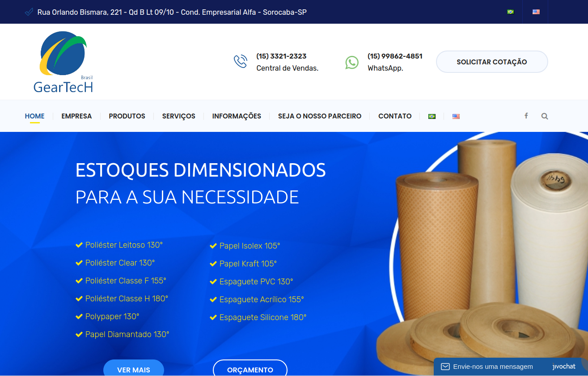
Task: Expand the Serviços menu
Action: coord(178,116)
